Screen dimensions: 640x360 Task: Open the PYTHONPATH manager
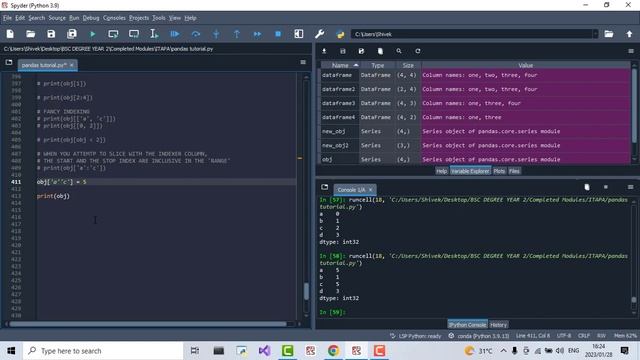pyautogui.click(x=340, y=34)
